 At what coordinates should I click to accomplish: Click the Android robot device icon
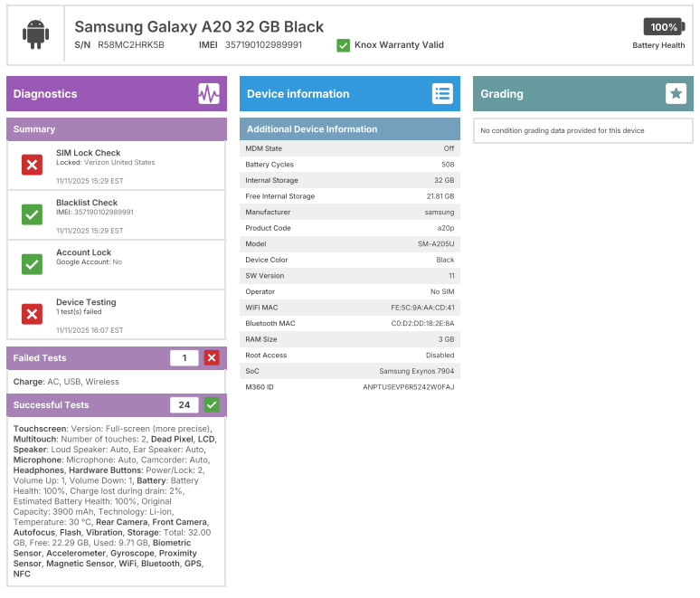36,34
